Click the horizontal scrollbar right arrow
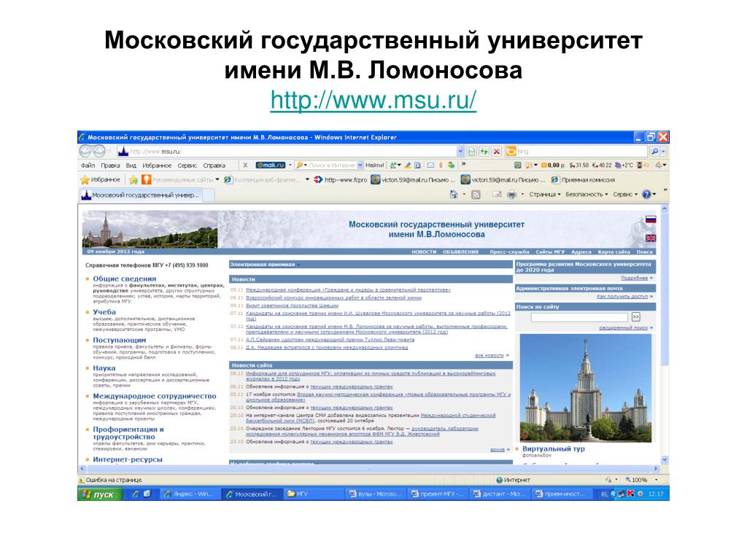 coord(657,469)
